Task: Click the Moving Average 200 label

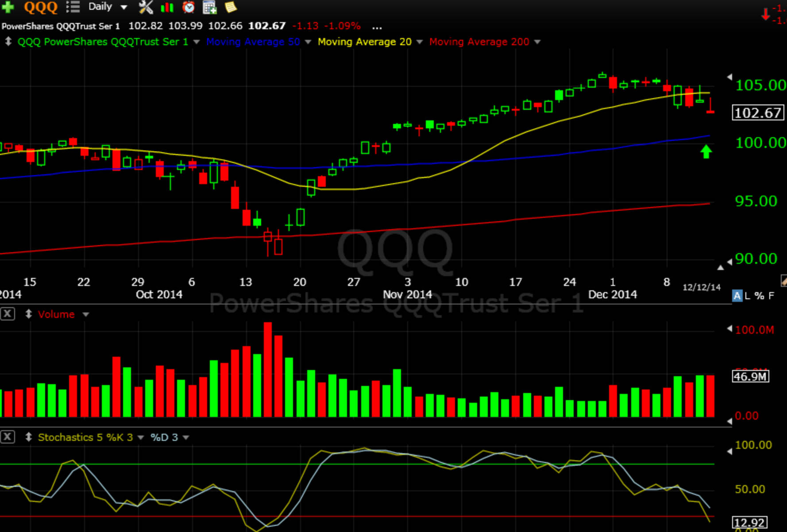Action: click(479, 42)
